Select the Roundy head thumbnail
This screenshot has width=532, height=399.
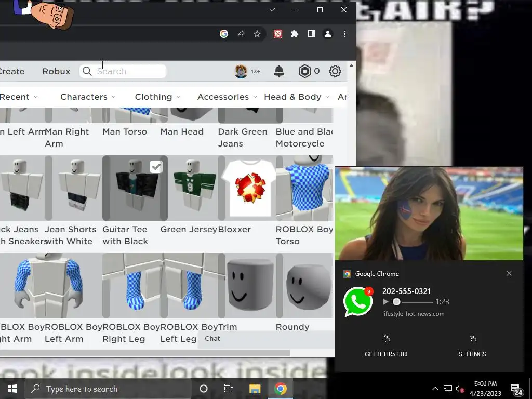(x=304, y=286)
